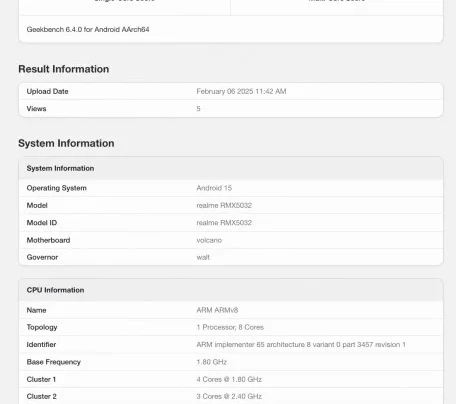
Task: Click the 'Motherboard' label
Action: (48, 240)
